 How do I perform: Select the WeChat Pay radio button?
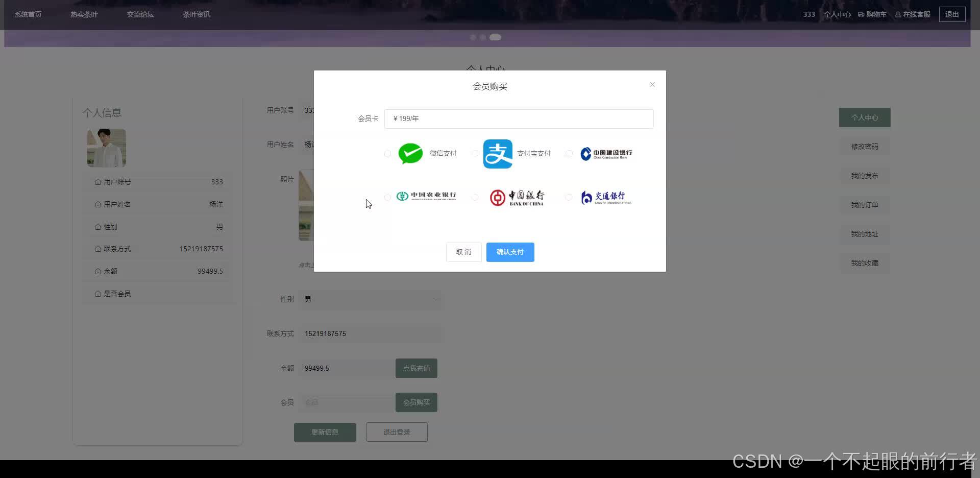(x=388, y=154)
